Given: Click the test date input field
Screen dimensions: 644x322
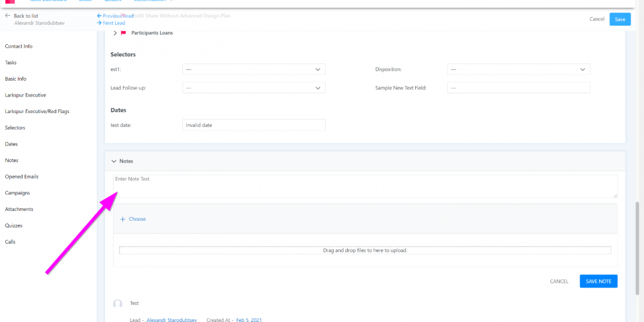Looking at the screenshot, I should pyautogui.click(x=254, y=125).
